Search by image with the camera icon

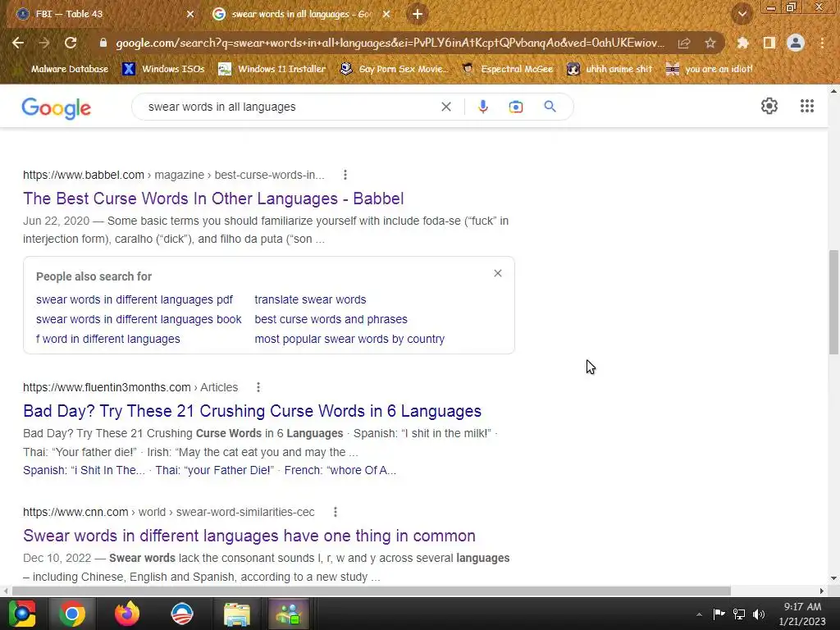click(515, 107)
